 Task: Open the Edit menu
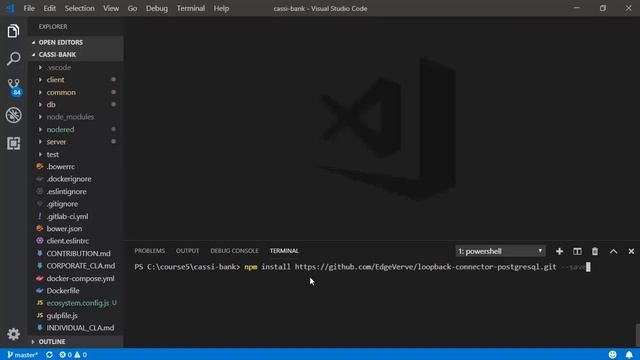pyautogui.click(x=49, y=8)
